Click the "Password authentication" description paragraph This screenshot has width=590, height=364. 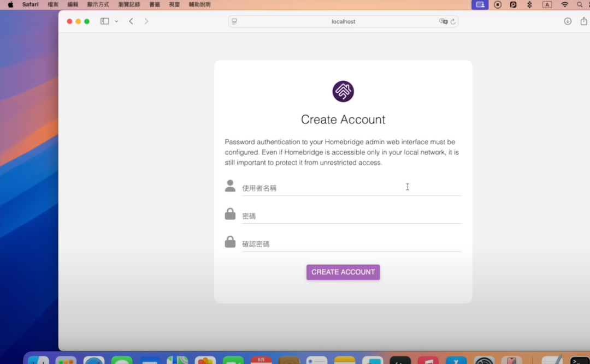(341, 152)
